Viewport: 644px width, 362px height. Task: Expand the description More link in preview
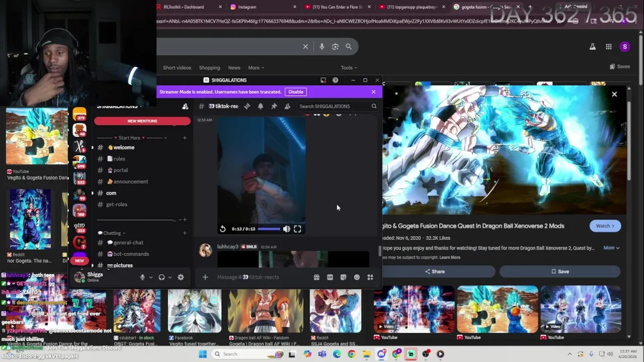click(611, 248)
